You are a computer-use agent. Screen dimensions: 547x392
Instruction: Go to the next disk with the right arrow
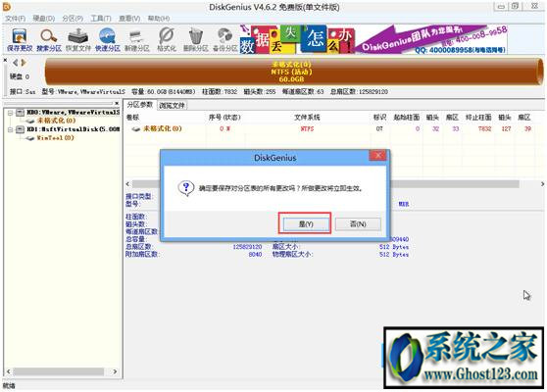coord(24,63)
